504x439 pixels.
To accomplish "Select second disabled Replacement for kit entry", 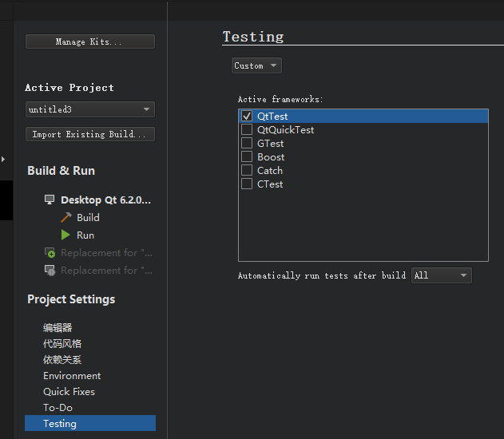I will pos(106,271).
